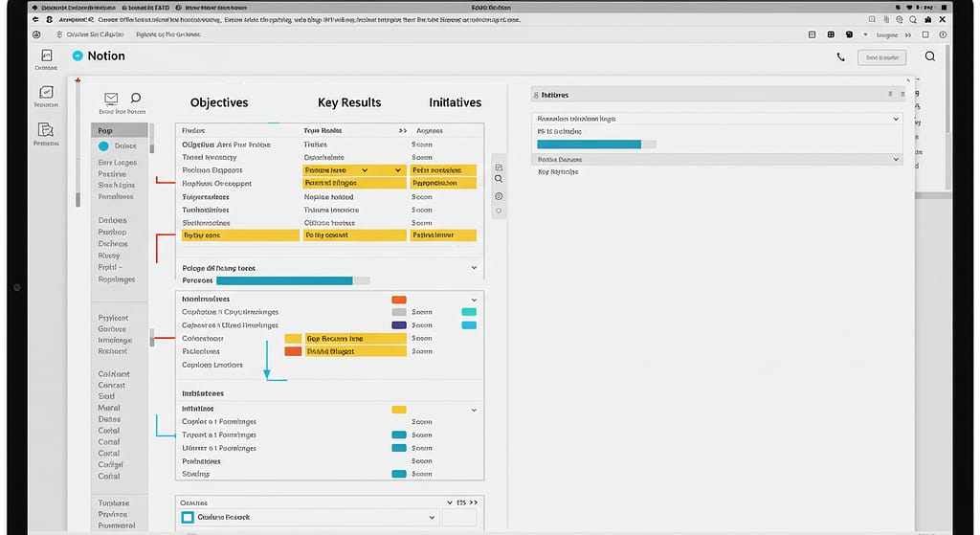Open the checkmark tasks icon in left rail
The height and width of the screenshot is (535, 980).
click(46, 93)
